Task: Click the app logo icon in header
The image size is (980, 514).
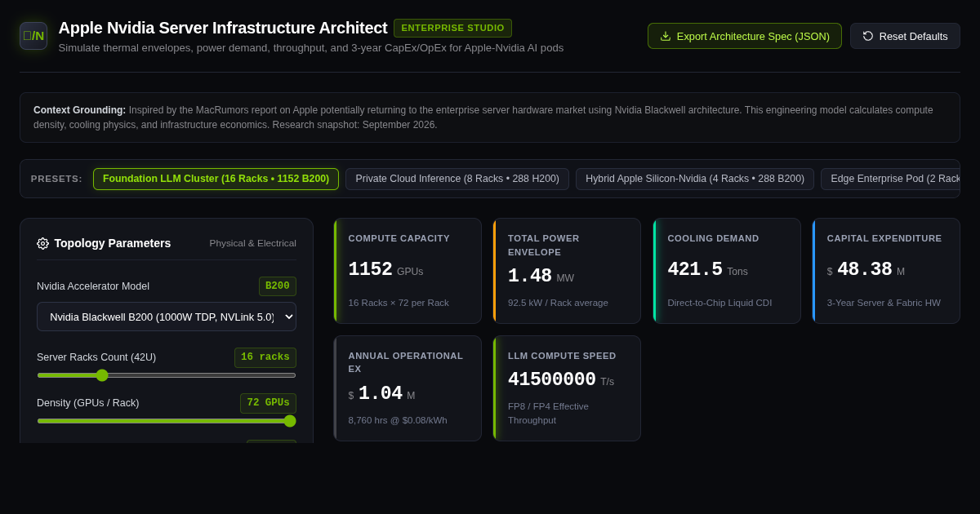Action: click(33, 36)
